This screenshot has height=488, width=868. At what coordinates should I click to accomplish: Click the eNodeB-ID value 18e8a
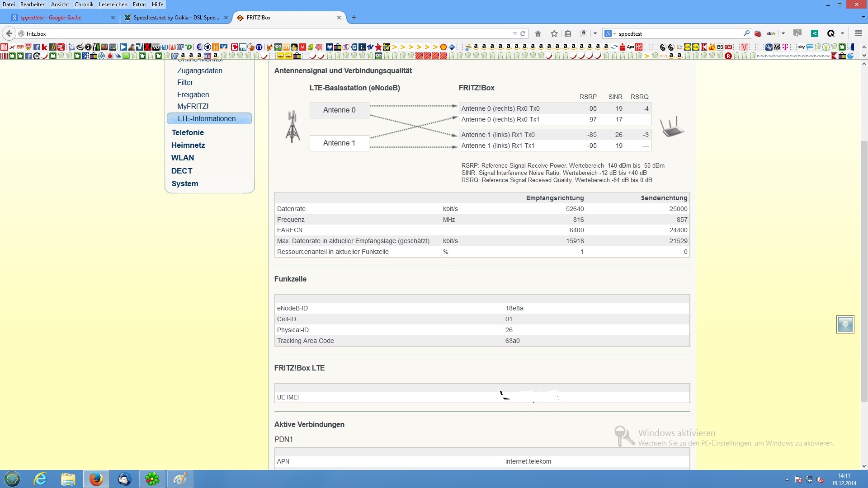click(514, 308)
